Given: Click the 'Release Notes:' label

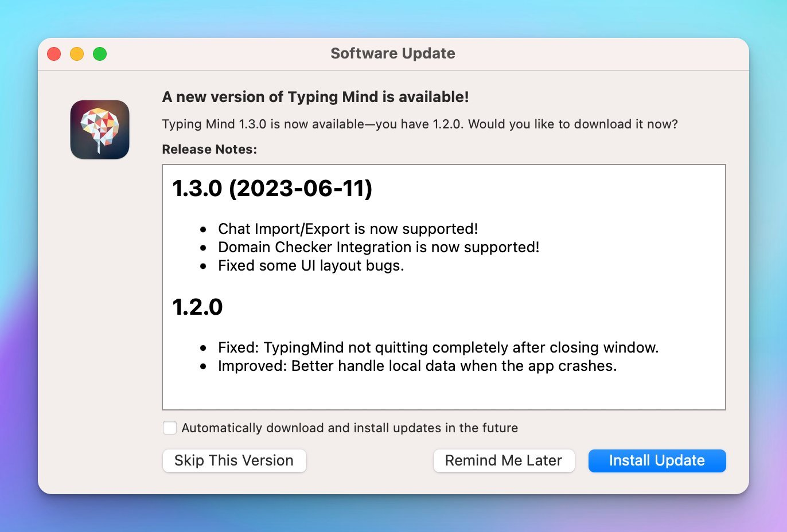Looking at the screenshot, I should [209, 149].
